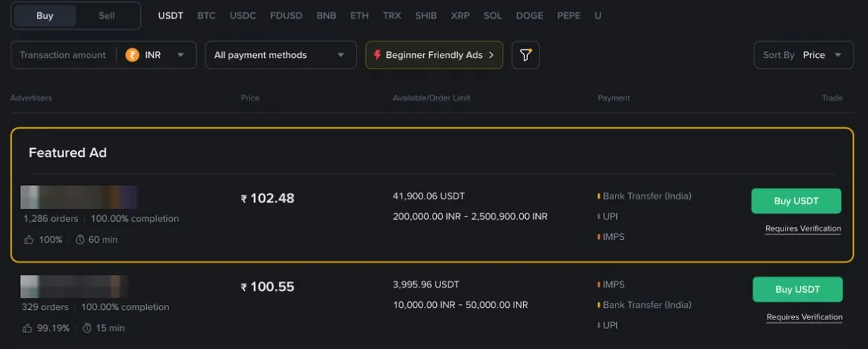868x349 pixels.
Task: Open the ad filter funnel icon
Action: (526, 55)
